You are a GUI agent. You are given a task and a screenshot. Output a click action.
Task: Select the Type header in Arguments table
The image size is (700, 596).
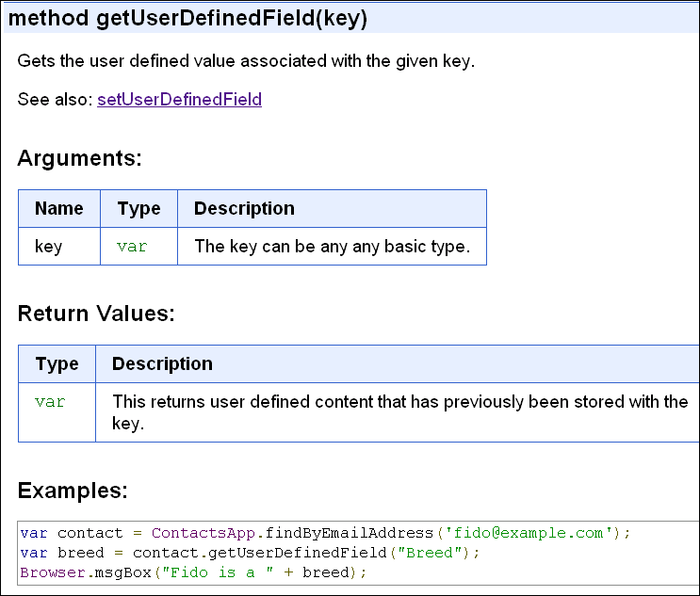pyautogui.click(x=138, y=208)
